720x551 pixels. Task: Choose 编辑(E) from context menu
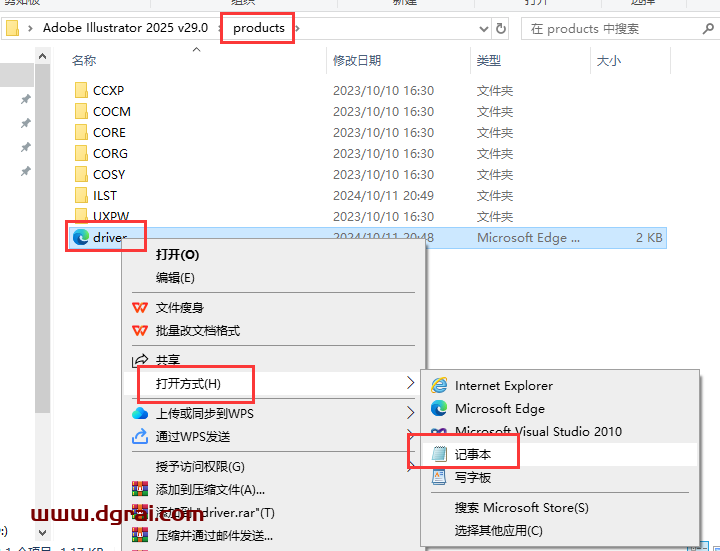(175, 278)
